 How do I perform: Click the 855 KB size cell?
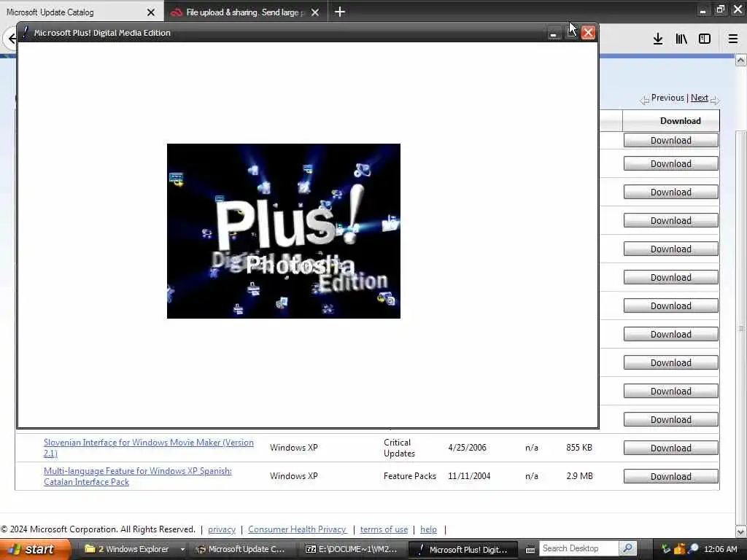[578, 448]
